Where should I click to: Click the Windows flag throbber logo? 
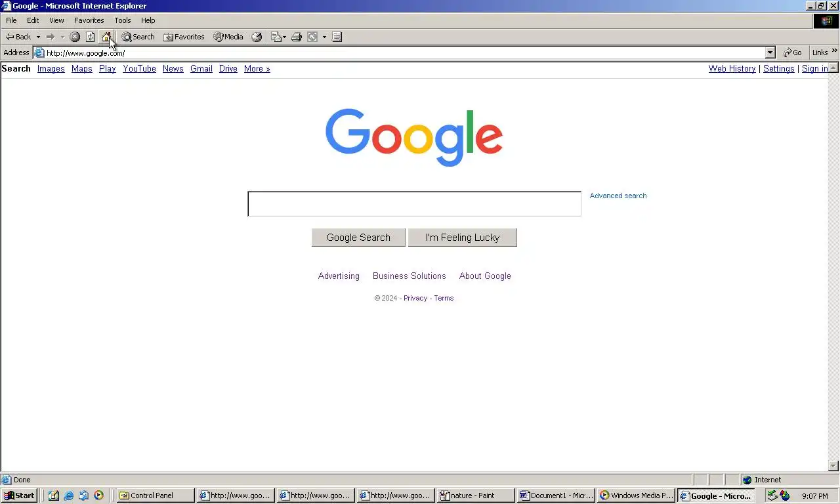point(826,21)
